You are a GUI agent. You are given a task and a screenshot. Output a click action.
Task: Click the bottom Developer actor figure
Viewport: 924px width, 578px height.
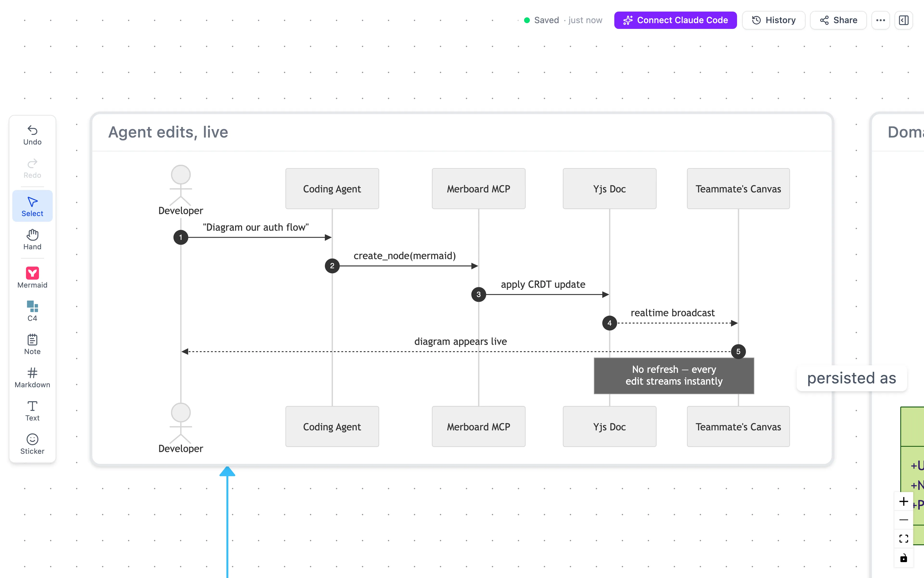click(181, 428)
